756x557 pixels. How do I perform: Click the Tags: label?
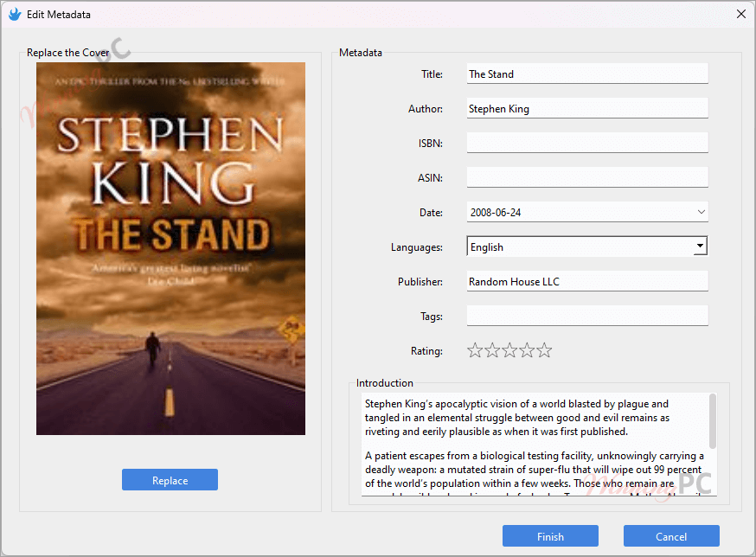tap(432, 317)
